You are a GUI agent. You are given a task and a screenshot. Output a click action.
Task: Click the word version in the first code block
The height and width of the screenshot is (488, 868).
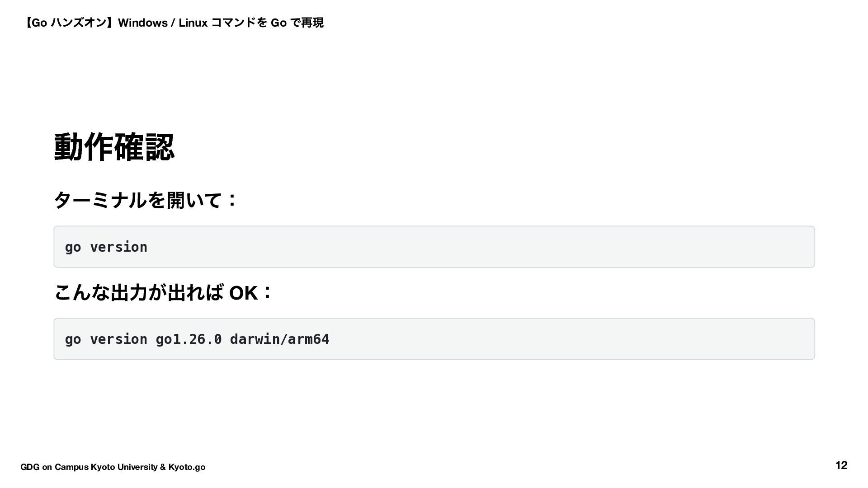click(118, 247)
